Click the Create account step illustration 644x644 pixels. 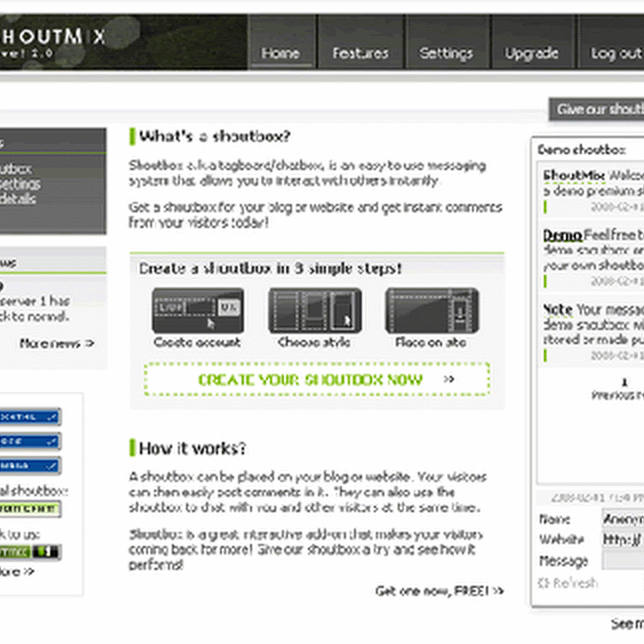coord(197,311)
